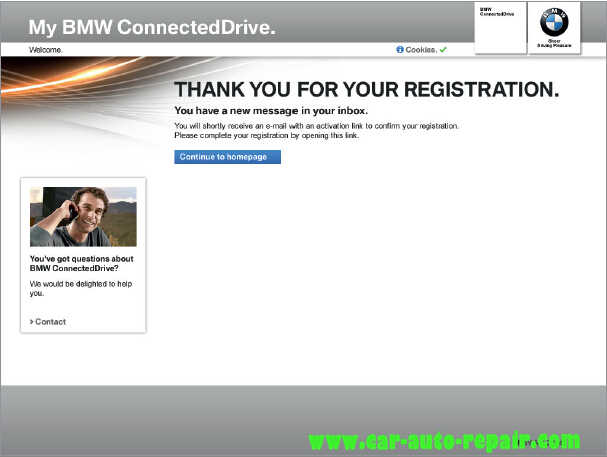Click the BMW roundel logo
Image resolution: width=607 pixels, height=457 pixels.
[554, 21]
